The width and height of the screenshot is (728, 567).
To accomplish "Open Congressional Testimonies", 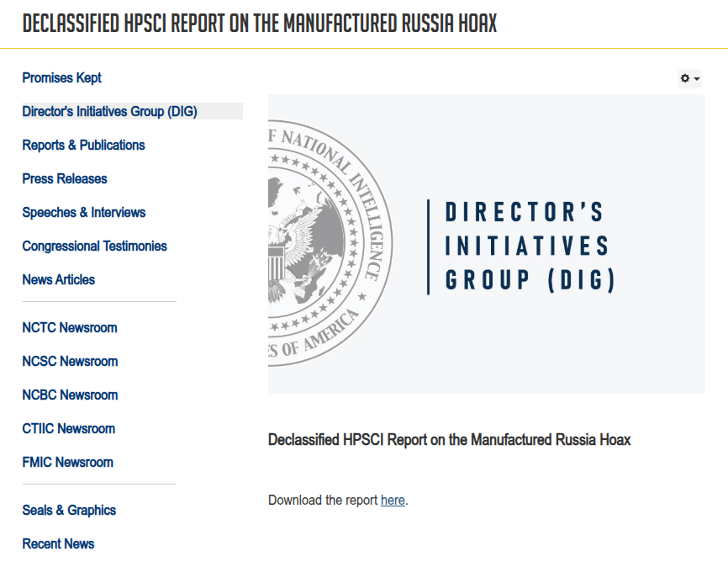I will coord(95,246).
